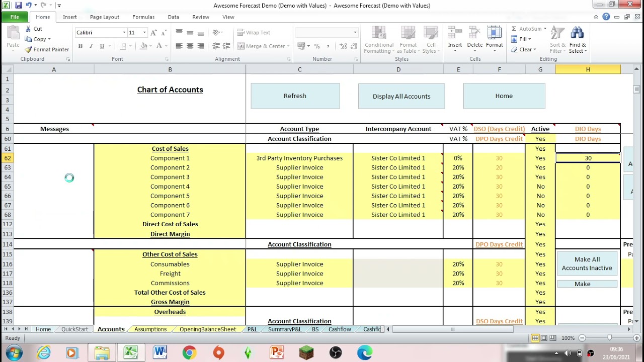
Task: Open the font size dropdown
Action: (x=144, y=33)
